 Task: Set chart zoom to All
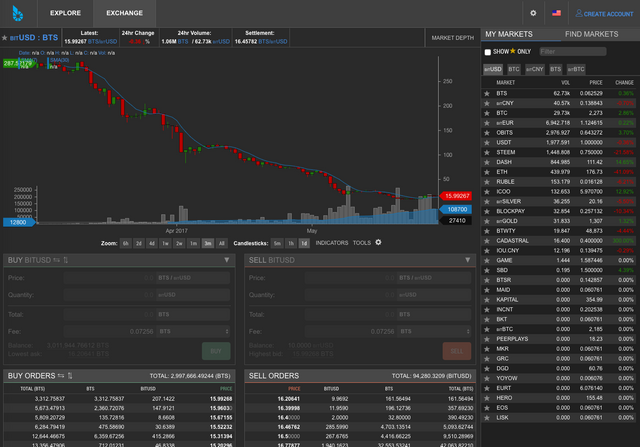(222, 243)
